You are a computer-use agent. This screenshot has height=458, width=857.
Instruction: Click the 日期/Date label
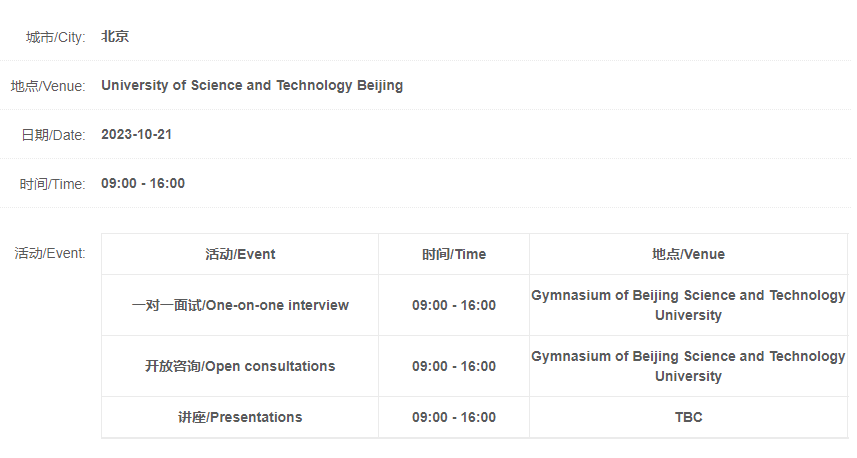point(53,135)
